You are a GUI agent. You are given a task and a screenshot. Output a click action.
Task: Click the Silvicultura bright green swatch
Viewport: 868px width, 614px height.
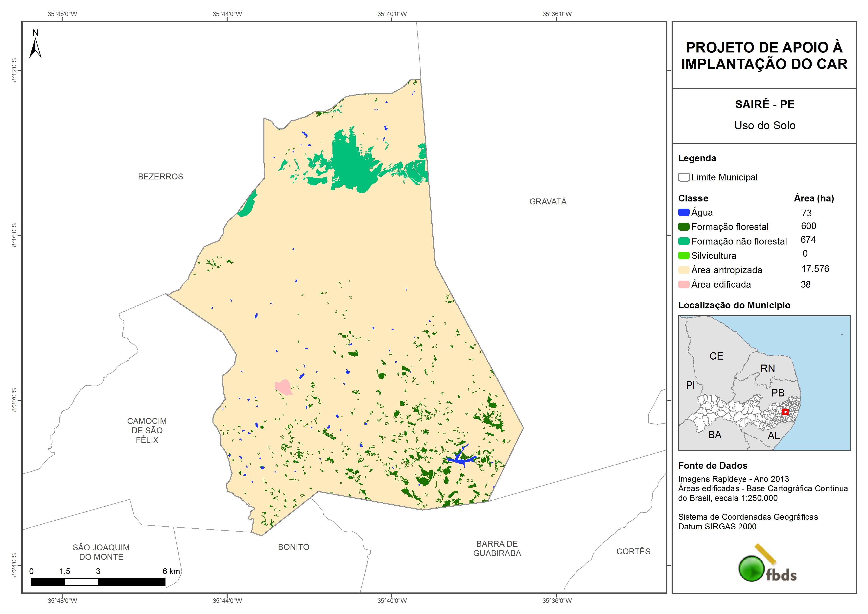click(x=683, y=256)
